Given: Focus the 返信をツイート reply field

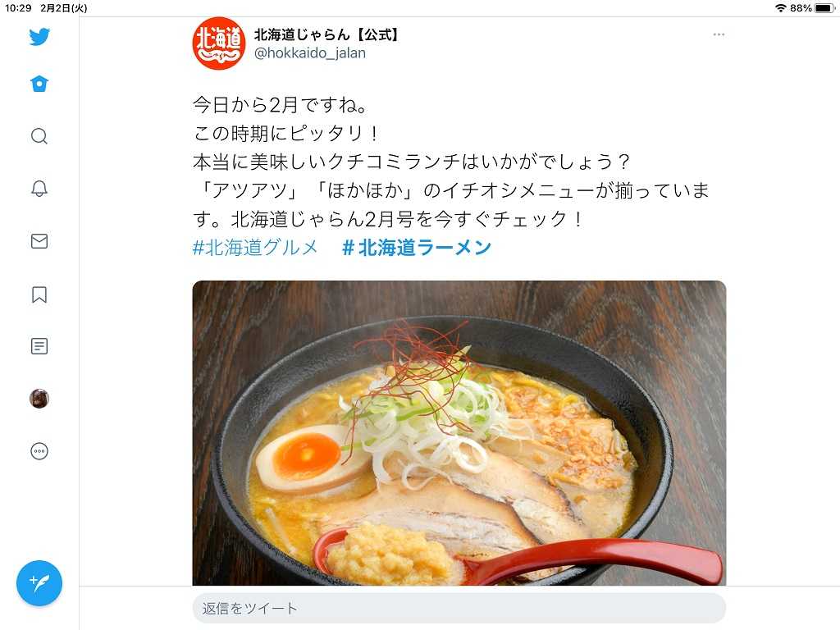Looking at the screenshot, I should coord(459,608).
